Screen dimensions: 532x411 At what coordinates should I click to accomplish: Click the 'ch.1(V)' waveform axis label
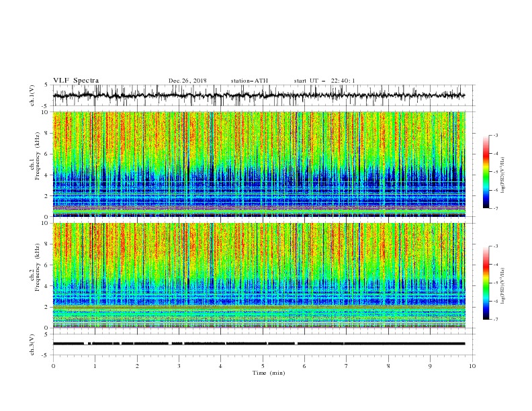coord(32,95)
